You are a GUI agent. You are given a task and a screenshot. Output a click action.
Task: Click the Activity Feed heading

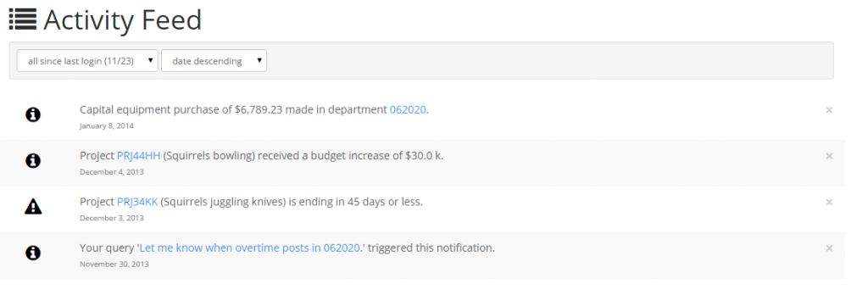coord(122,20)
